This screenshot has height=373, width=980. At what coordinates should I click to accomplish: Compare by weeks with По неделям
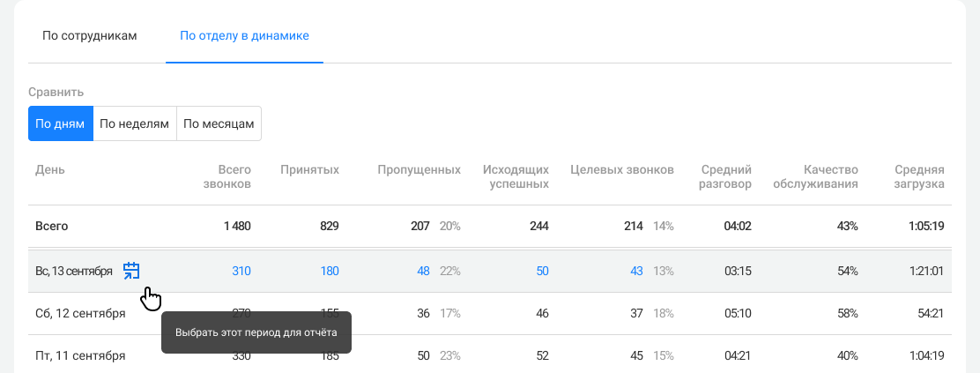coord(134,123)
